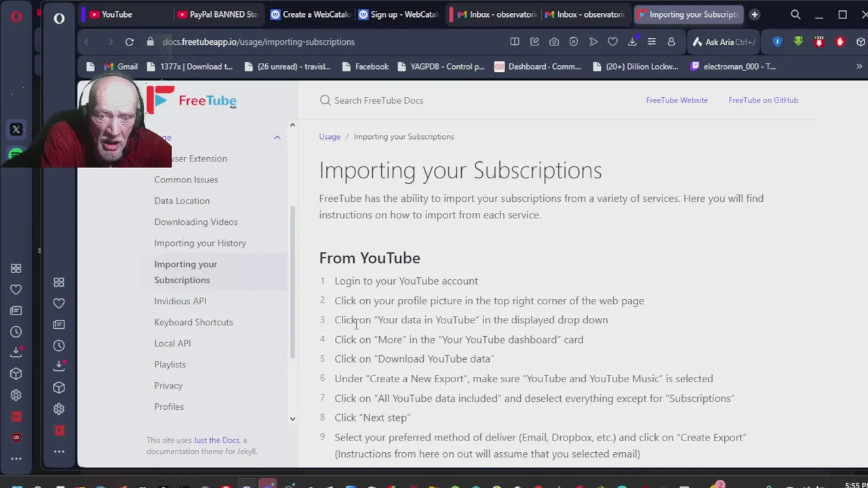Image resolution: width=868 pixels, height=488 pixels.
Task: Bookmark page with address bar heart icon
Action: click(613, 42)
